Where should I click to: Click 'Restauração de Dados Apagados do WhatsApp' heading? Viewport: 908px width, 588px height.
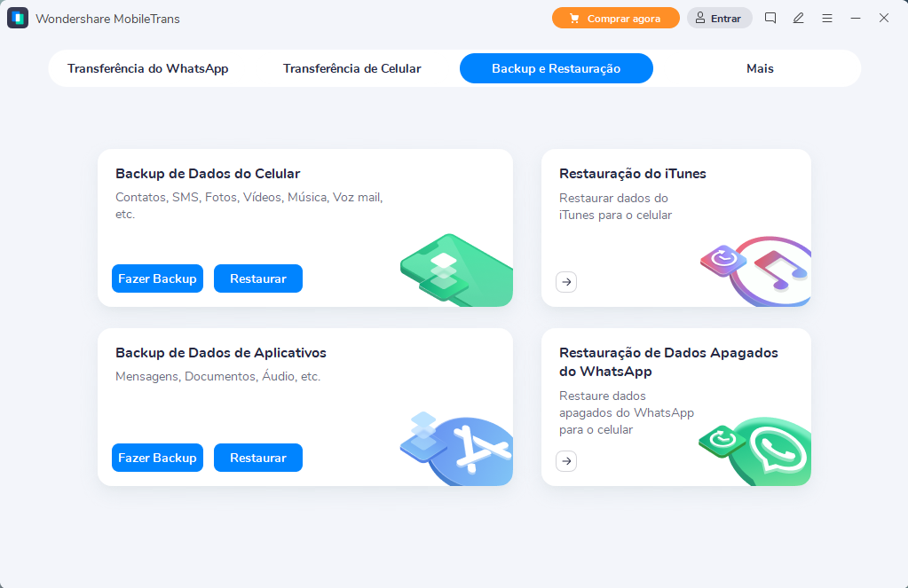tap(669, 362)
